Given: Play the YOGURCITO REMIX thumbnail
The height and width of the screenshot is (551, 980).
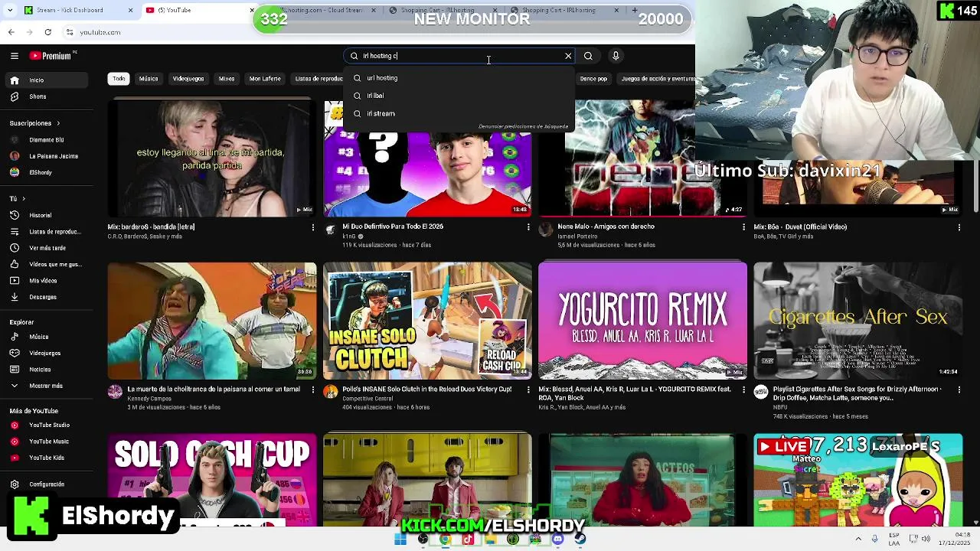Looking at the screenshot, I should [x=642, y=321].
